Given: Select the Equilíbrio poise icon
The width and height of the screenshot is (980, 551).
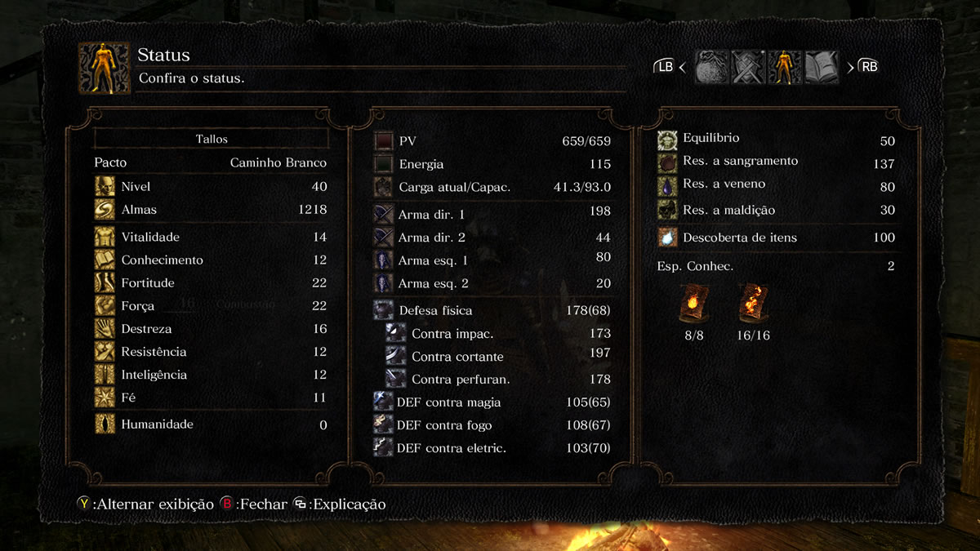Looking at the screenshot, I should [x=667, y=140].
